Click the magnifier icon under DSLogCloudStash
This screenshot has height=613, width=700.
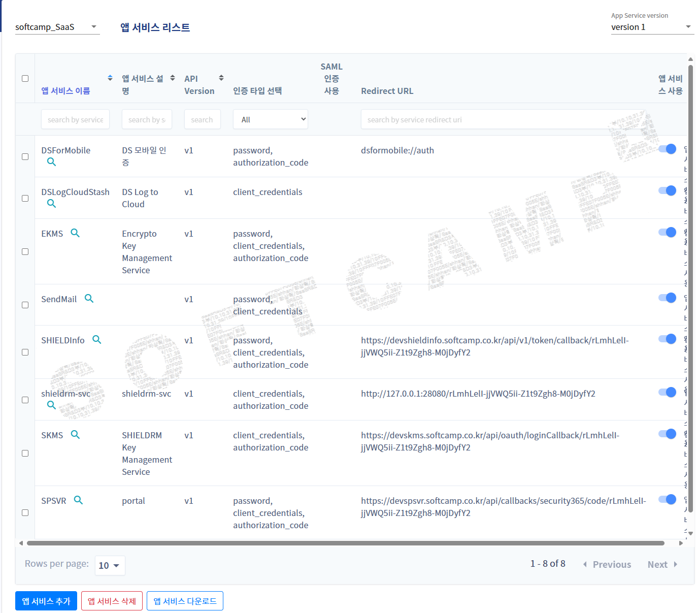click(51, 204)
